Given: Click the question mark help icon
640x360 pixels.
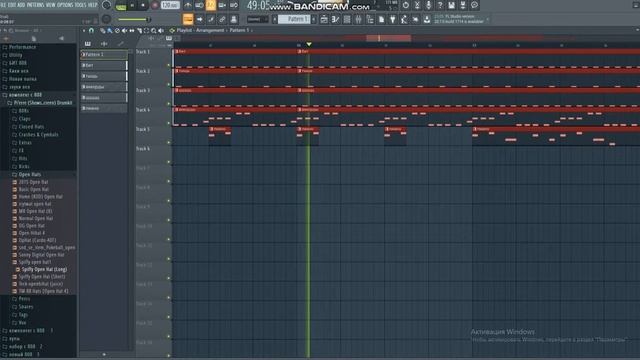Looking at the screenshot, I should click(x=440, y=5).
